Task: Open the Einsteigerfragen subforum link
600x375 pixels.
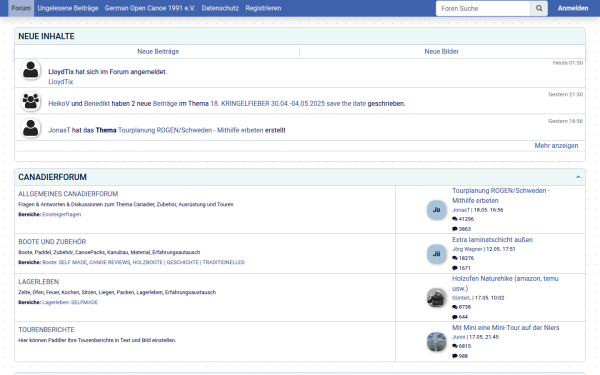Action: (x=62, y=214)
